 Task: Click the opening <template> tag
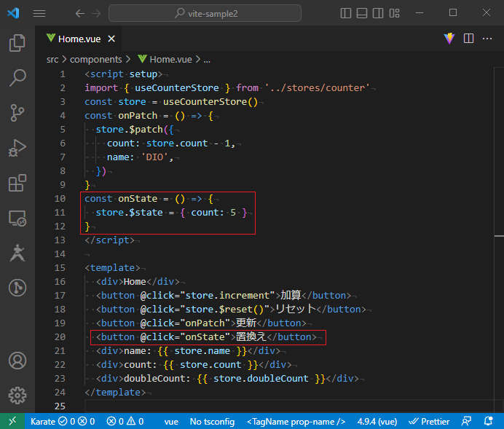[112, 268]
